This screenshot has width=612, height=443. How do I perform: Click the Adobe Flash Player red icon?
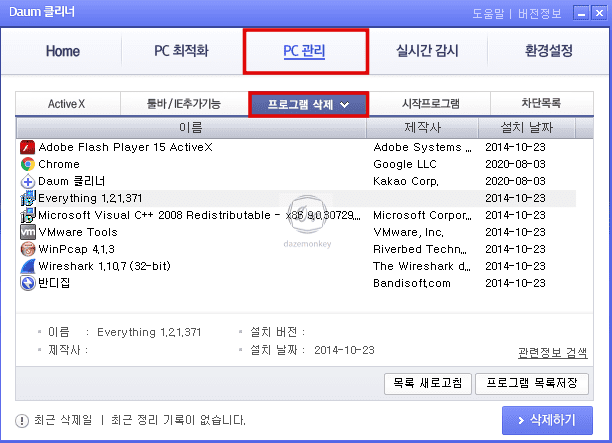[x=27, y=147]
